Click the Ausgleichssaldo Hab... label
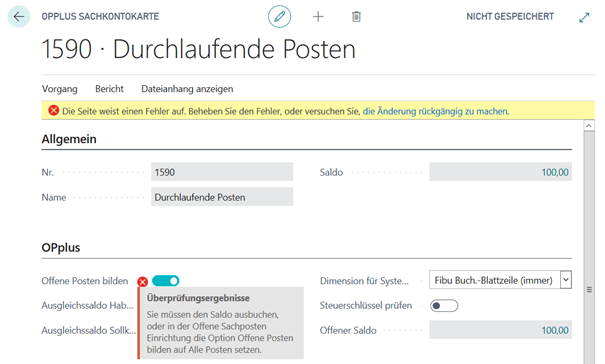 (x=87, y=306)
